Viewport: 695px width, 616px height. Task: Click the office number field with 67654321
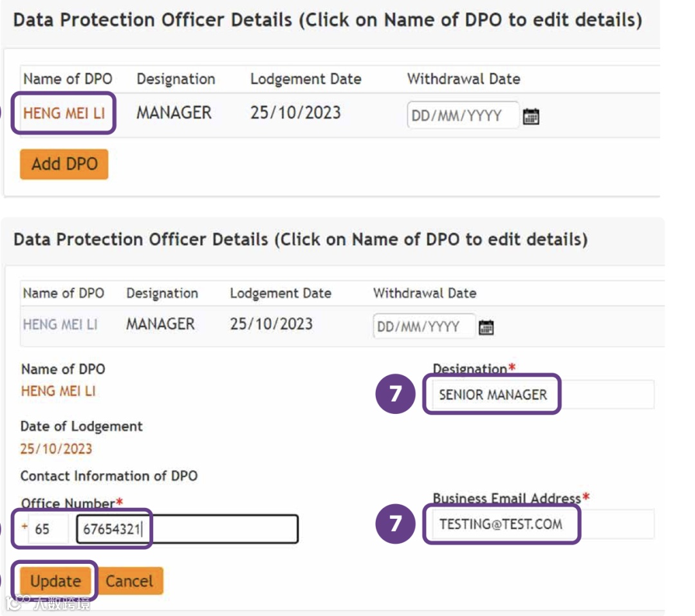tap(187, 529)
